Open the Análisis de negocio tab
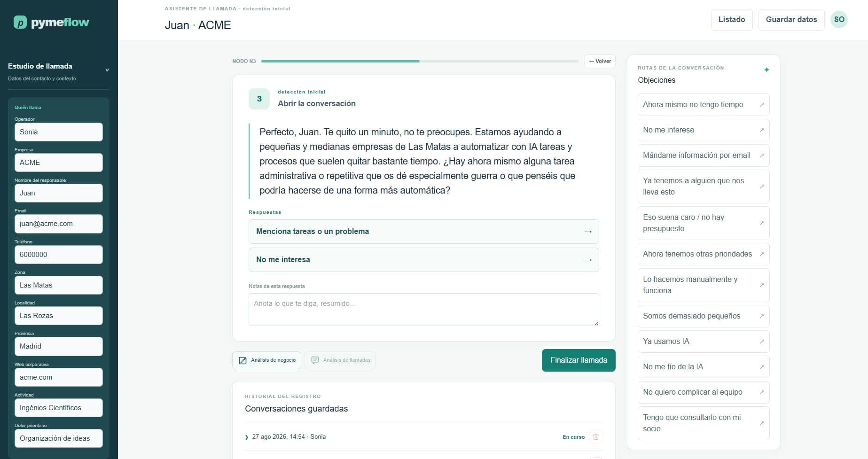 coord(266,360)
